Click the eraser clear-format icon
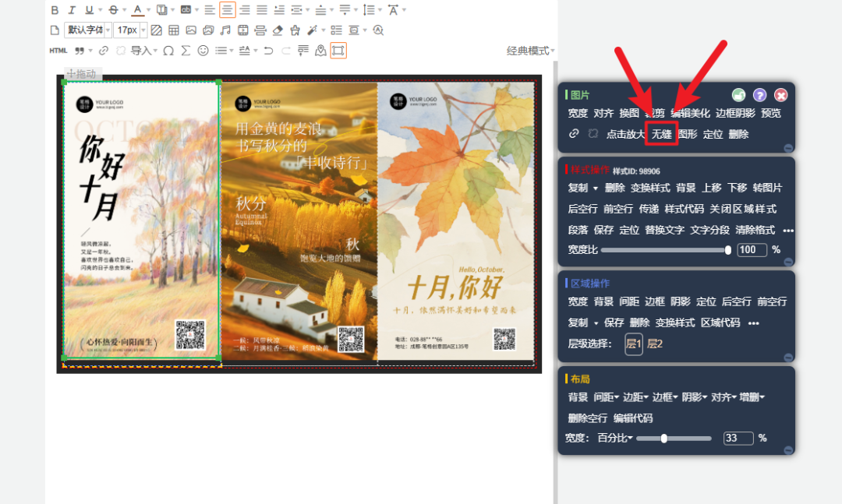 click(x=278, y=30)
